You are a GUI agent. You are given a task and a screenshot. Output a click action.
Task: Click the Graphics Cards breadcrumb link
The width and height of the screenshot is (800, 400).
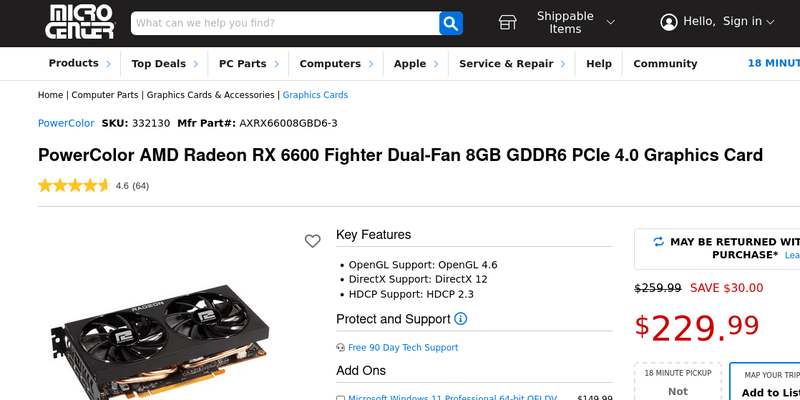(x=315, y=95)
